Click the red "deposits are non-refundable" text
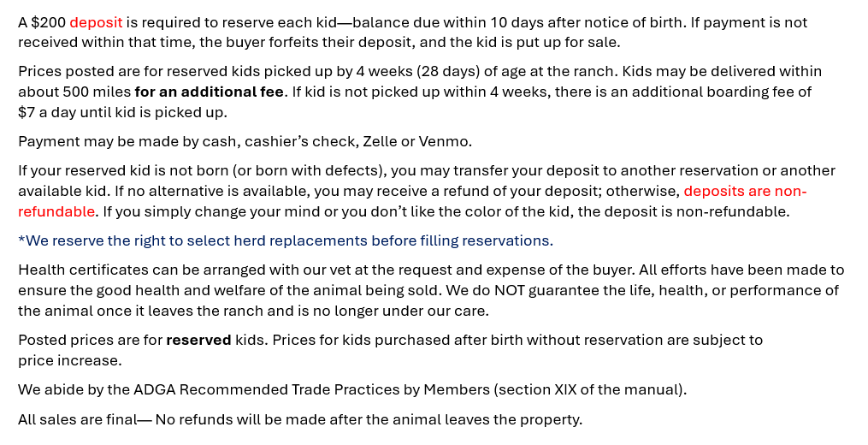This screenshot has height=445, width=868. click(744, 191)
